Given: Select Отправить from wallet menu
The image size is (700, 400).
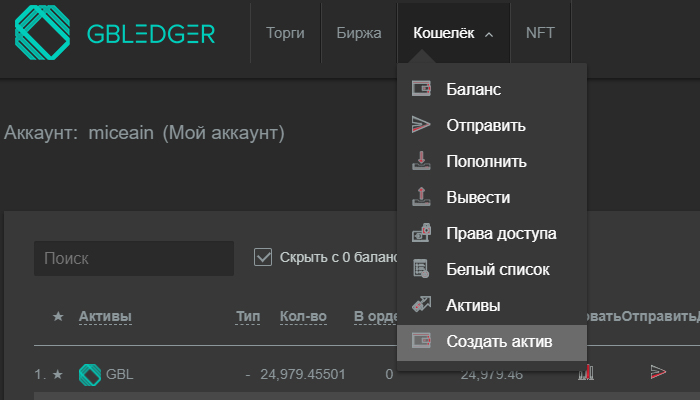Looking at the screenshot, I should pyautogui.click(x=492, y=125).
